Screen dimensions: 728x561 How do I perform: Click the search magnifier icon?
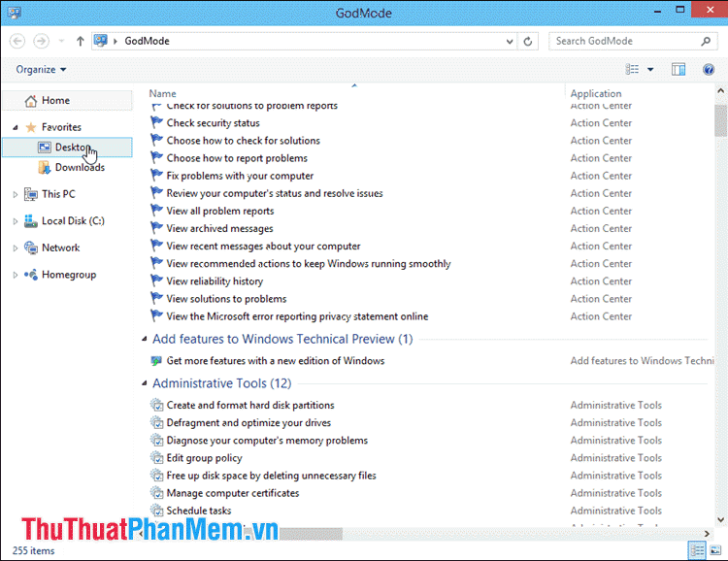tap(706, 42)
